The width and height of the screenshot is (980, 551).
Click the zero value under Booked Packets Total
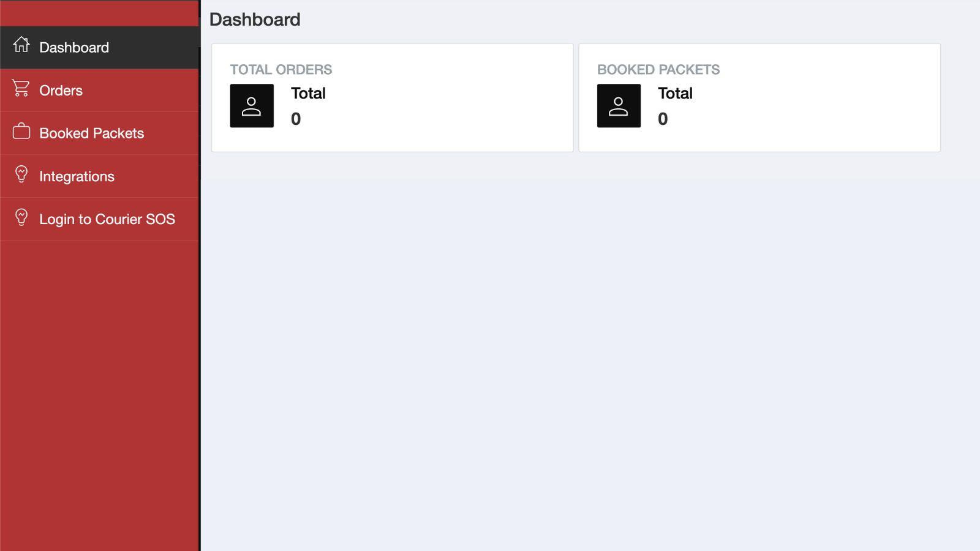pyautogui.click(x=663, y=119)
